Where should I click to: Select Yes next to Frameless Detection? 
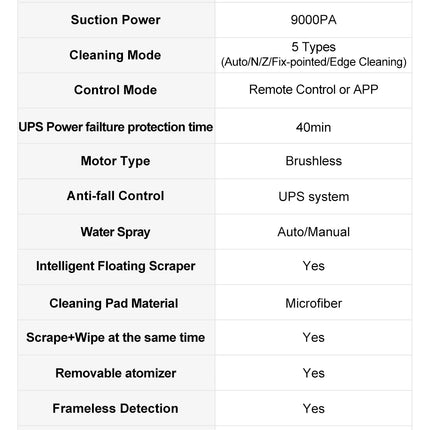coord(313,408)
